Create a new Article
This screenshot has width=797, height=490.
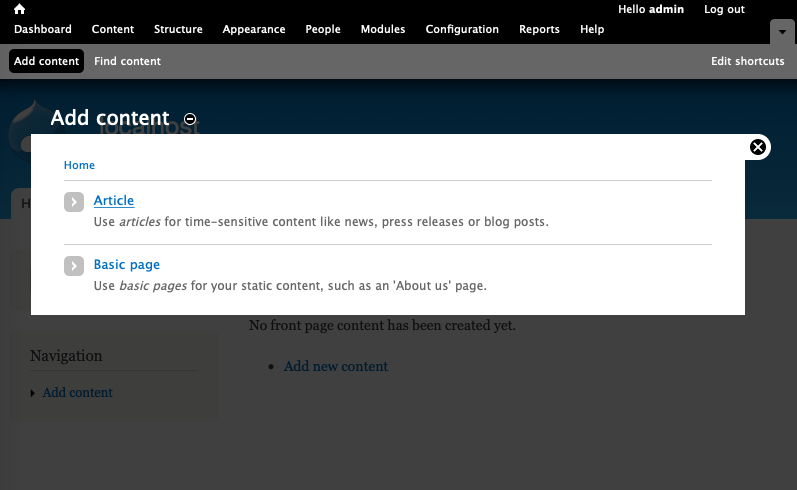point(114,200)
